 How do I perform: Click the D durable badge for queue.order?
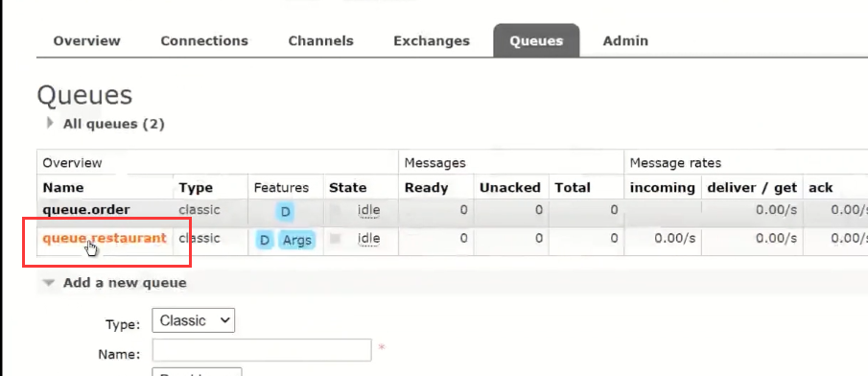[286, 212]
